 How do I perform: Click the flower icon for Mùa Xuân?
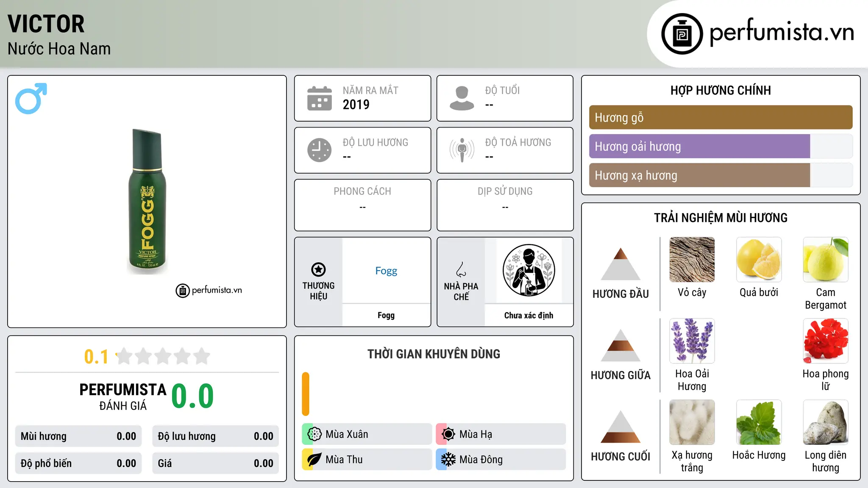pyautogui.click(x=314, y=434)
